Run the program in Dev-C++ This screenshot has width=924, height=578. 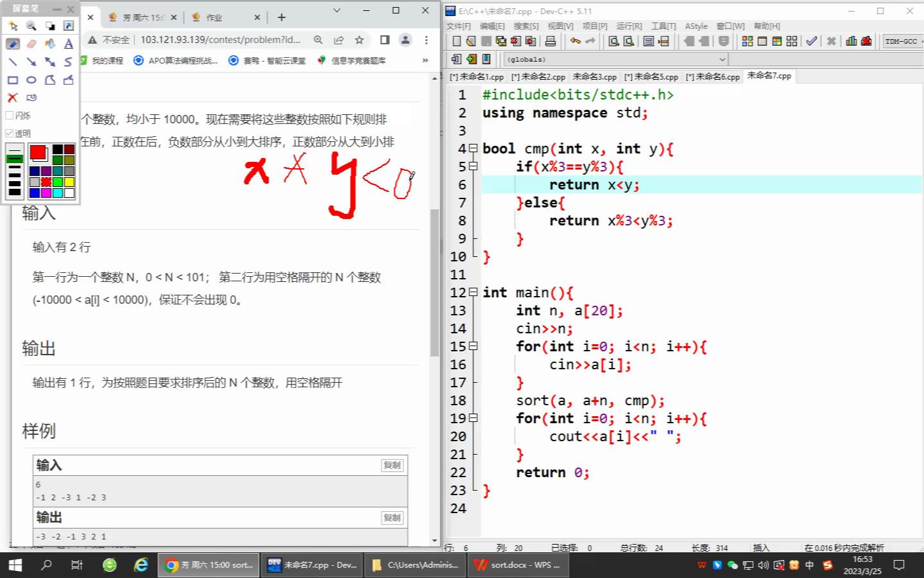(x=762, y=41)
